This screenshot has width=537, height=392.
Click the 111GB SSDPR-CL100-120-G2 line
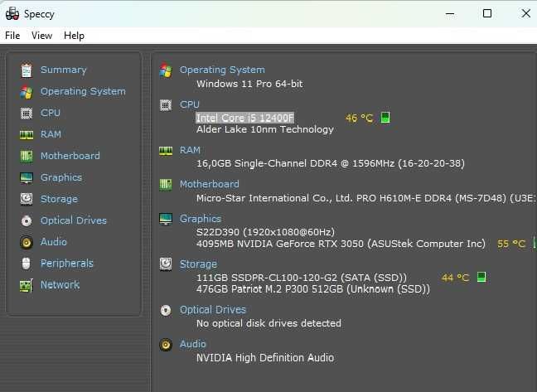(x=302, y=278)
